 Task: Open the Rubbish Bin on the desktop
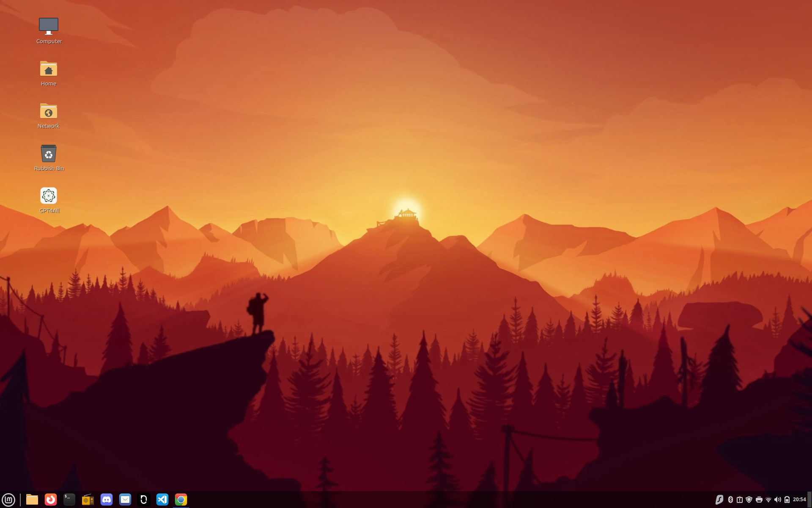click(49, 154)
